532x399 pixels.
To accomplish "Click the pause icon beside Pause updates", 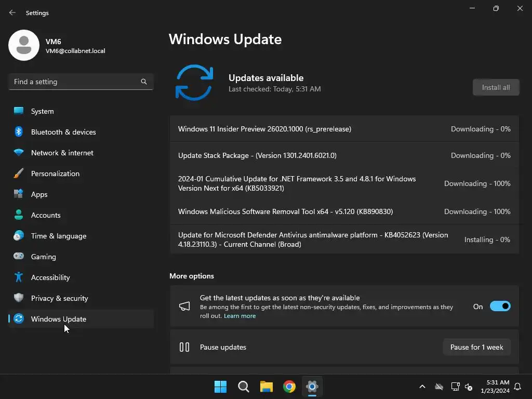I will point(184,347).
